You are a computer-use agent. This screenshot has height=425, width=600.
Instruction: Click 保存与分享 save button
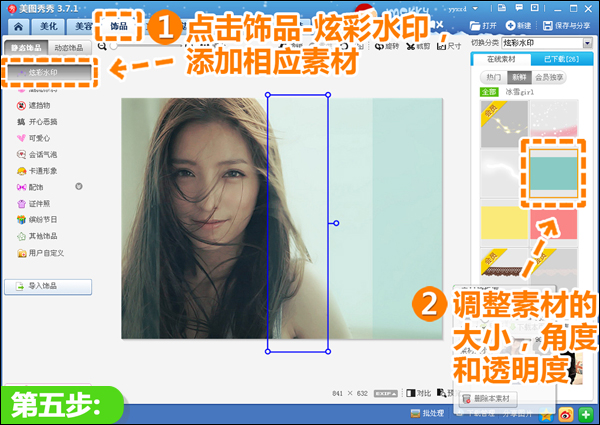567,26
